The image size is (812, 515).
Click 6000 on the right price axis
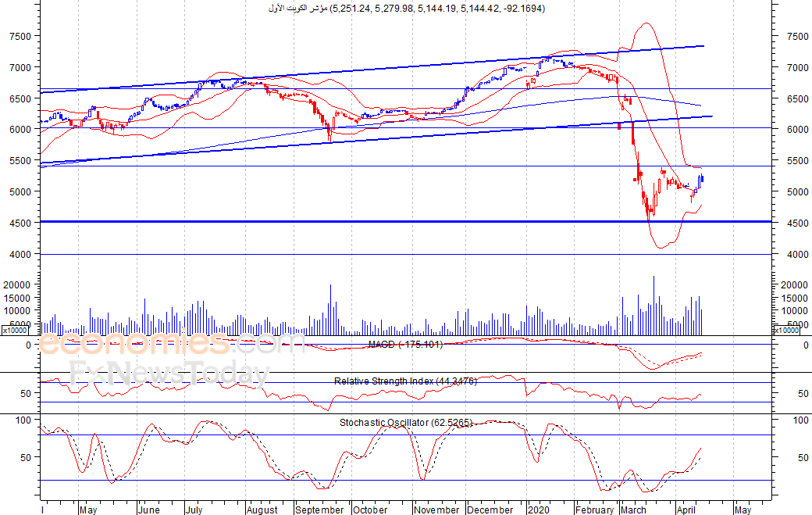click(797, 130)
